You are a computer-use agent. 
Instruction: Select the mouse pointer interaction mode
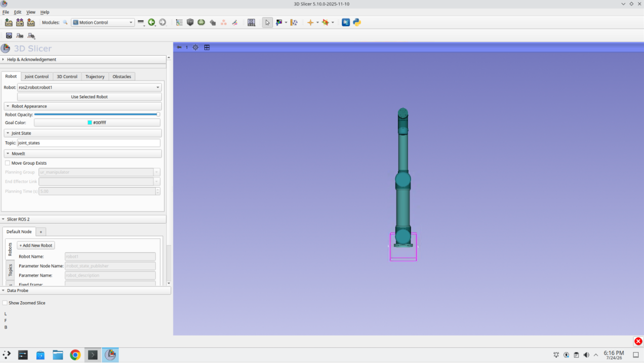click(267, 22)
